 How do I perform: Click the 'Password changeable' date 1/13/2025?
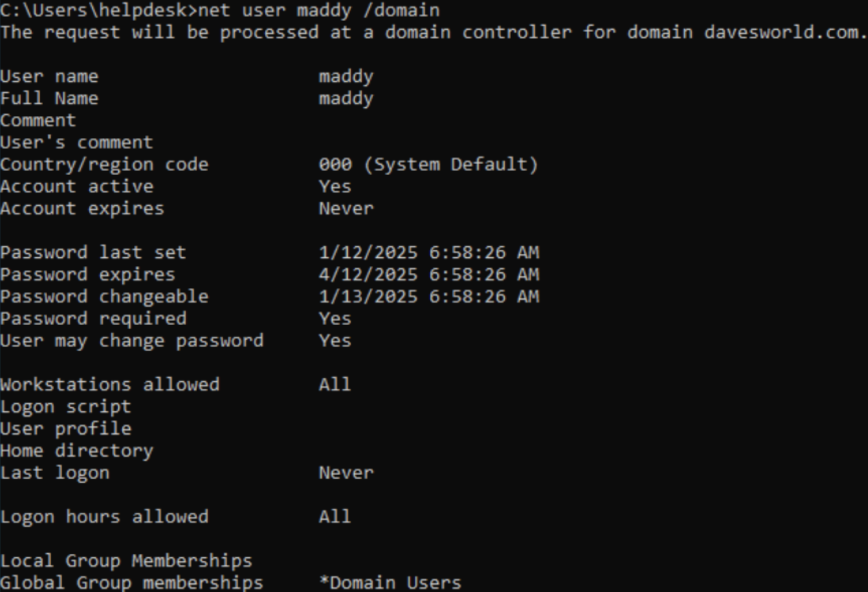(x=368, y=297)
